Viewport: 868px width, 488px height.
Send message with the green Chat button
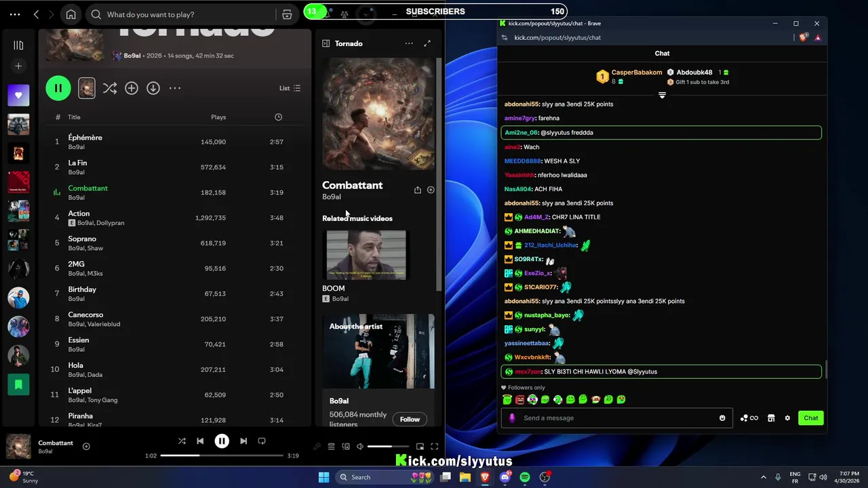[x=811, y=418]
